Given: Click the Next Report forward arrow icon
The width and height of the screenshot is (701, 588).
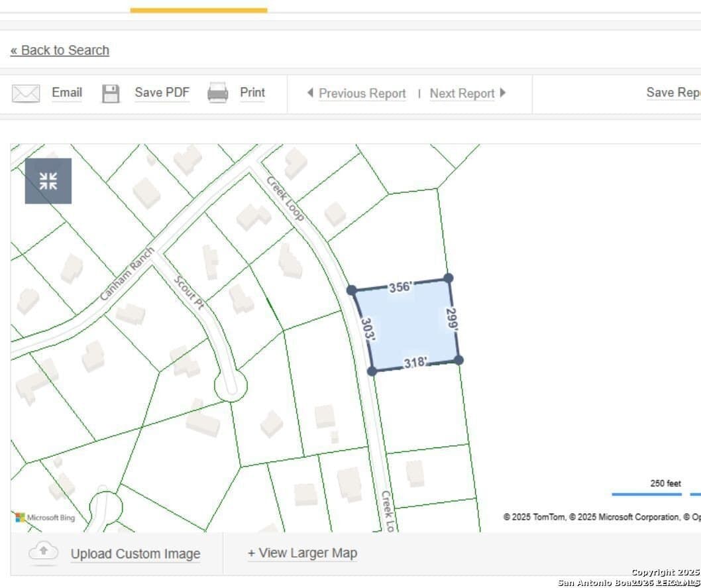Looking at the screenshot, I should pyautogui.click(x=502, y=93).
